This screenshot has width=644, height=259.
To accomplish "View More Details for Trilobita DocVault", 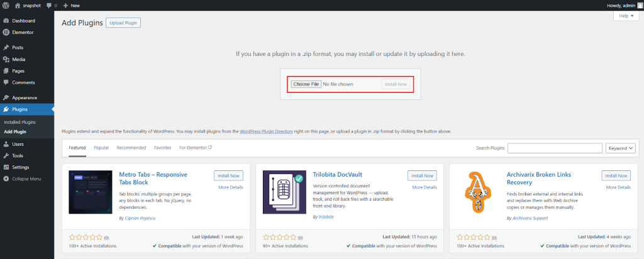I will pyautogui.click(x=425, y=187).
